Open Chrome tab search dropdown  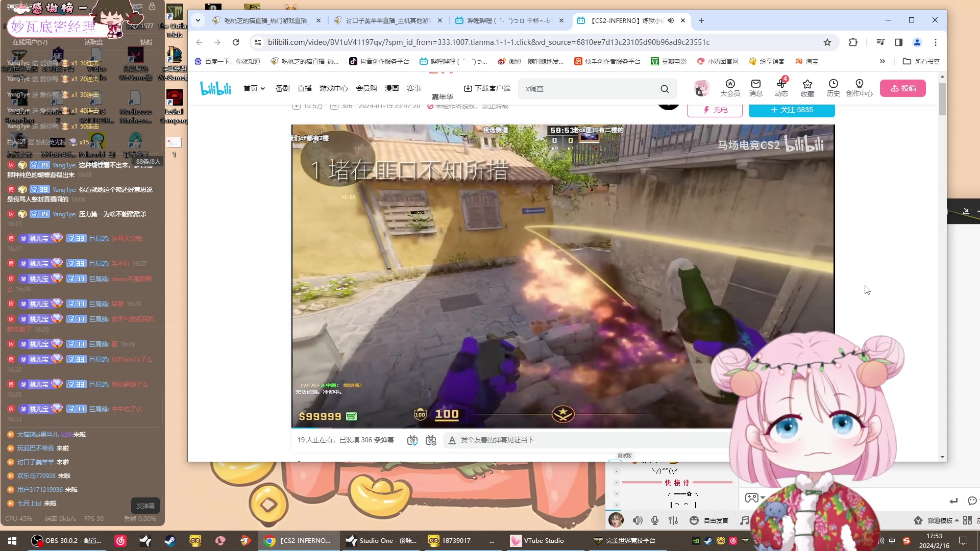198,20
